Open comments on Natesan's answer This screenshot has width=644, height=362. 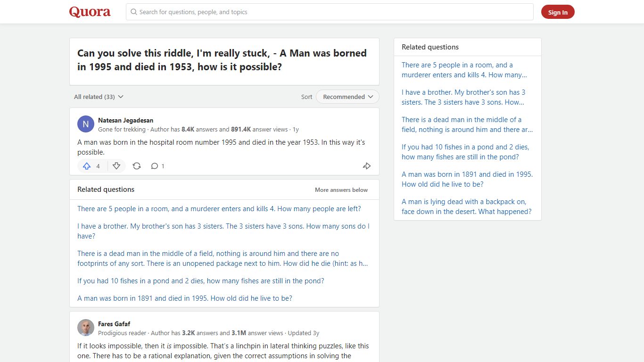click(157, 166)
